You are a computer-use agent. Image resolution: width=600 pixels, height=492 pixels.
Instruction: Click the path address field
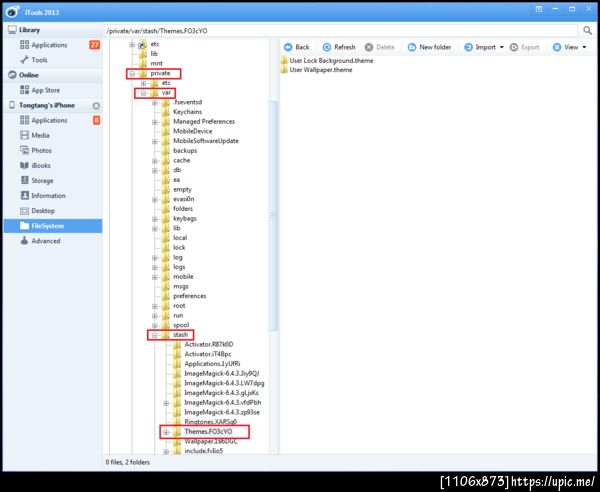[x=340, y=31]
